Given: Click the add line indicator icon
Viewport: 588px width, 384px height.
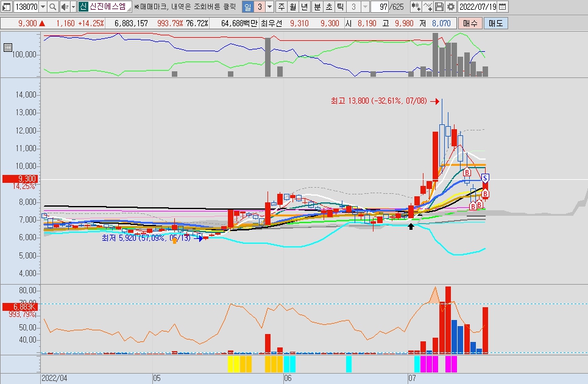Looking at the screenshot, I should tap(428, 7).
